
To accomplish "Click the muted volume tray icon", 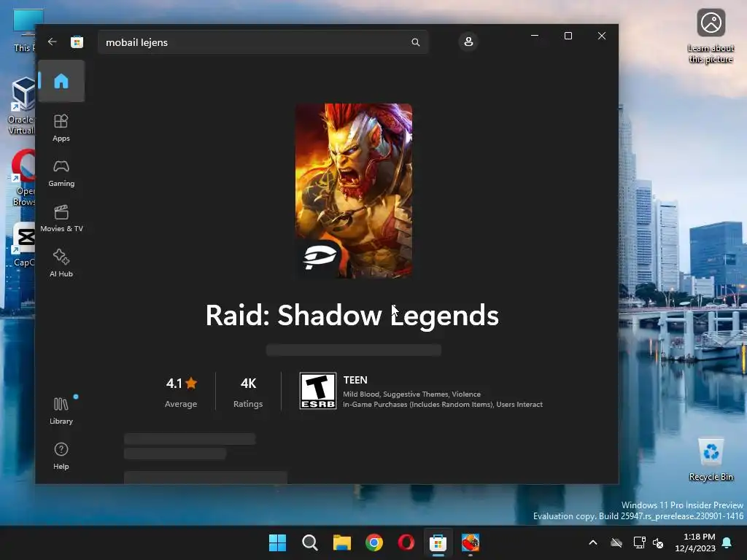I will [x=658, y=542].
